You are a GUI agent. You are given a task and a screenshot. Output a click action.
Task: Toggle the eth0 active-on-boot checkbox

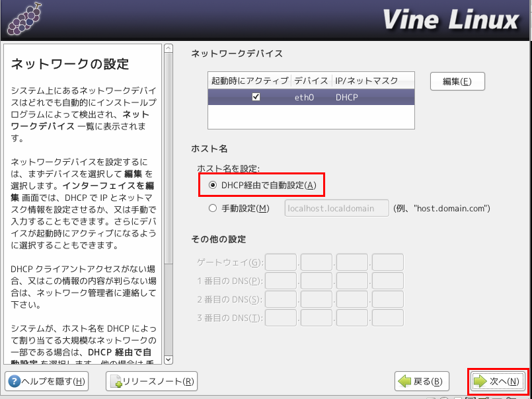(x=256, y=97)
